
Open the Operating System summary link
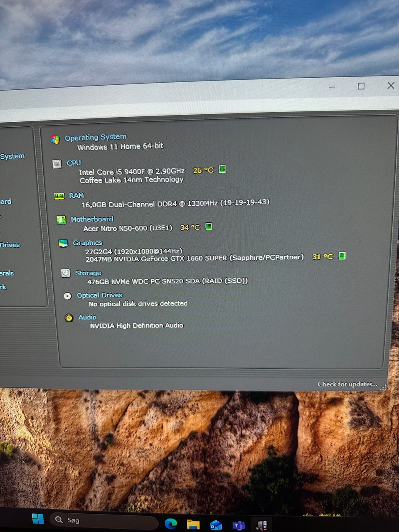[96, 137]
